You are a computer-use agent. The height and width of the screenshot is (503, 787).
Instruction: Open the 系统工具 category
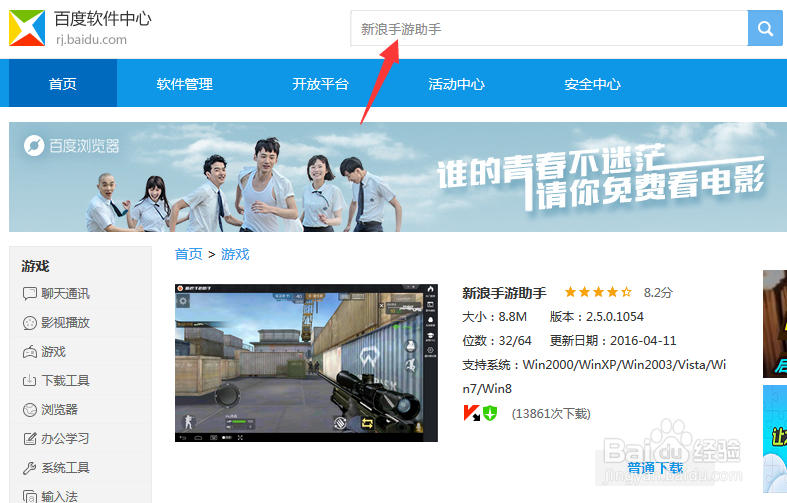65,468
